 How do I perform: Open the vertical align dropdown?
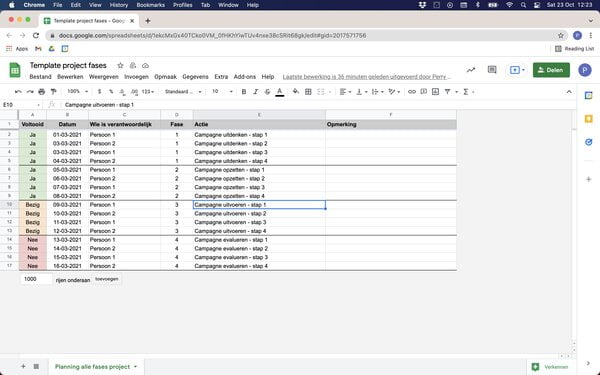tap(362, 92)
